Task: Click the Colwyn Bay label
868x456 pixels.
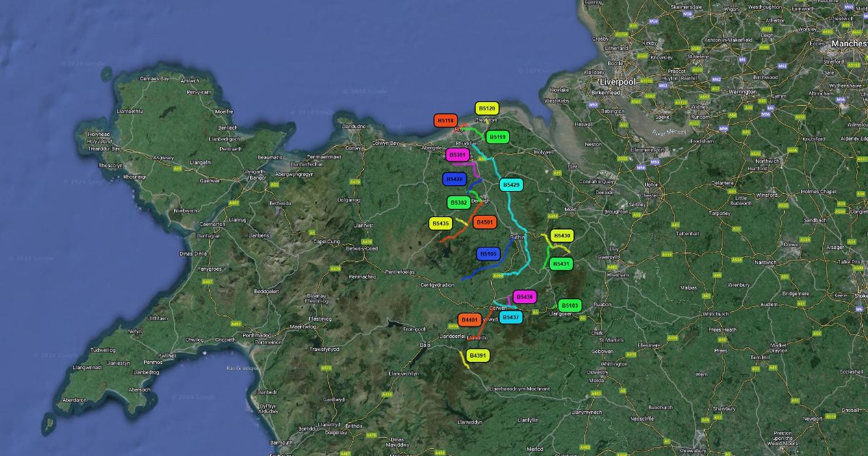Action: [385, 143]
